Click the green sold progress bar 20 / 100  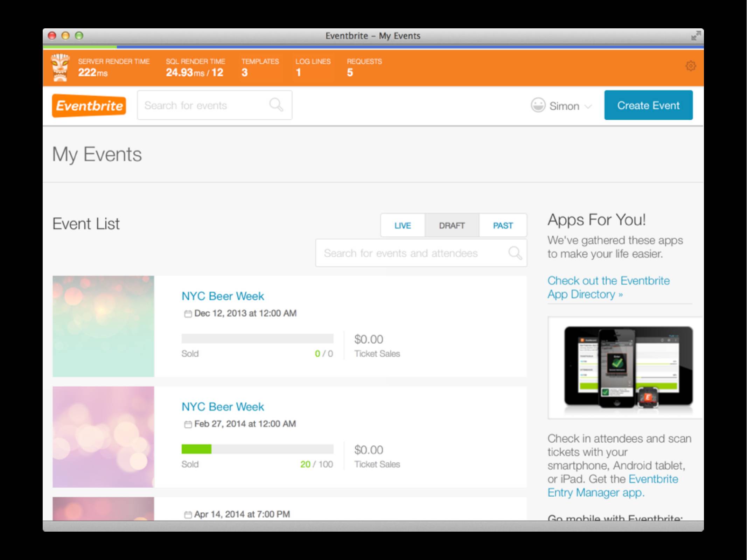tap(257, 449)
